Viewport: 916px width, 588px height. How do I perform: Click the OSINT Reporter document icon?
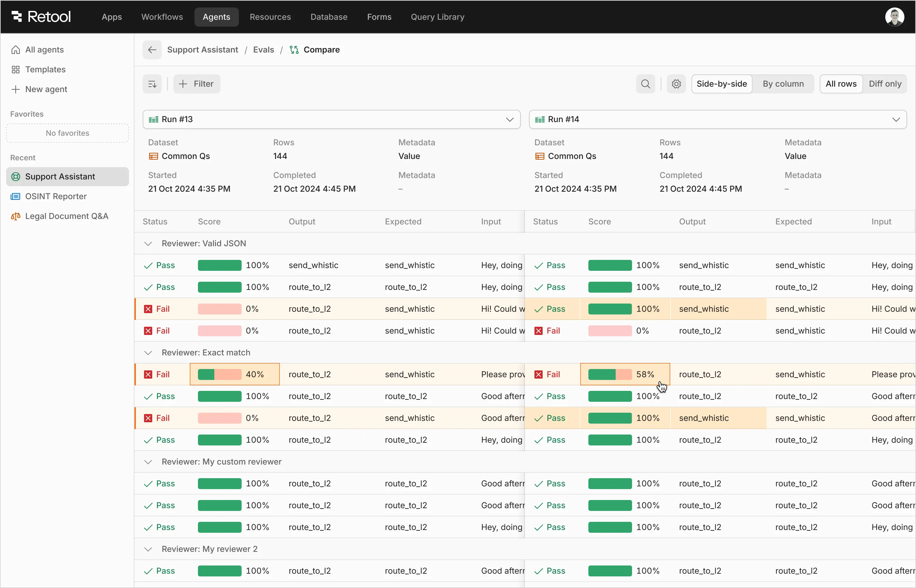tap(15, 196)
